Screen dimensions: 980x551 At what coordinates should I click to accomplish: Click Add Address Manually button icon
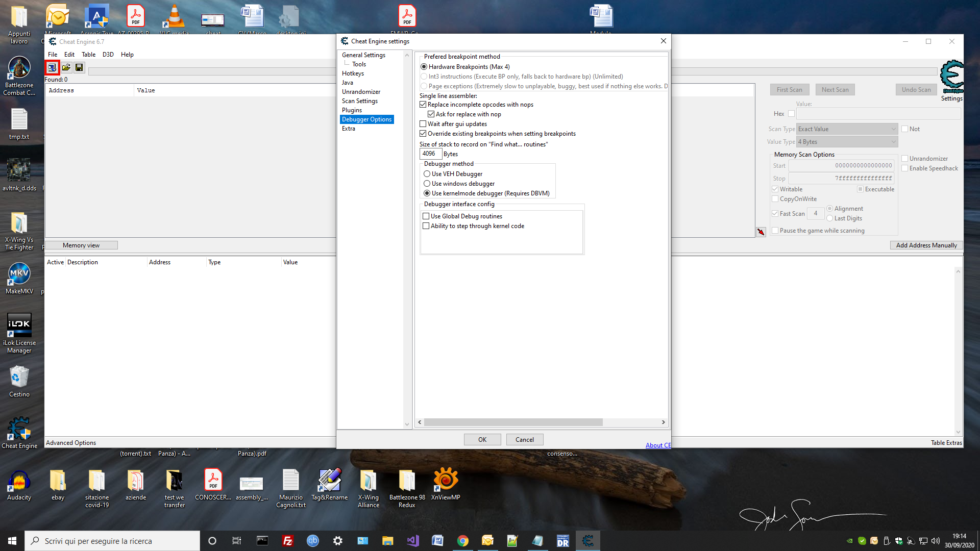[x=926, y=245]
